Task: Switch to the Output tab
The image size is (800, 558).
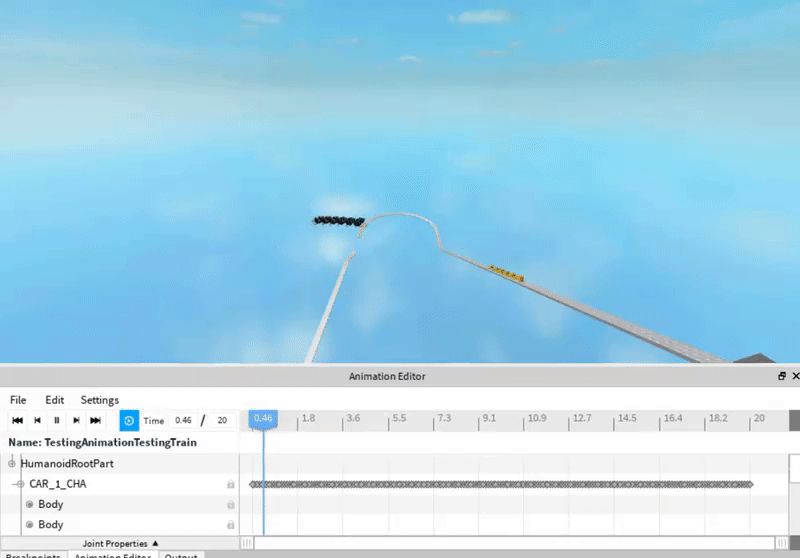Action: coord(181,555)
